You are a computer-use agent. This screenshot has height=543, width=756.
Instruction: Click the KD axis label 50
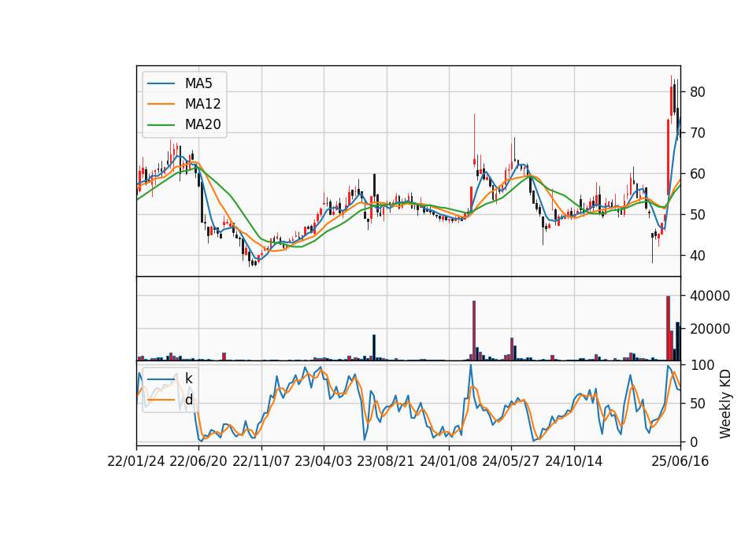click(697, 403)
